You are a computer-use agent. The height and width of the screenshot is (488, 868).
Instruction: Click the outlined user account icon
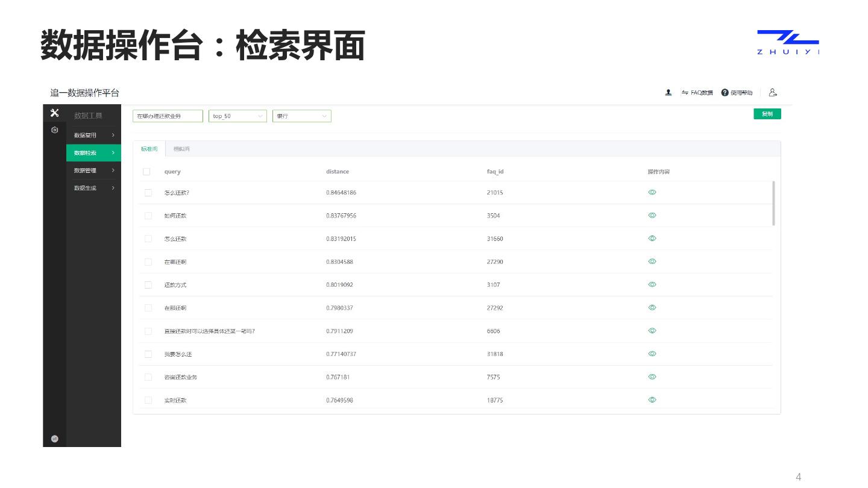click(x=773, y=93)
